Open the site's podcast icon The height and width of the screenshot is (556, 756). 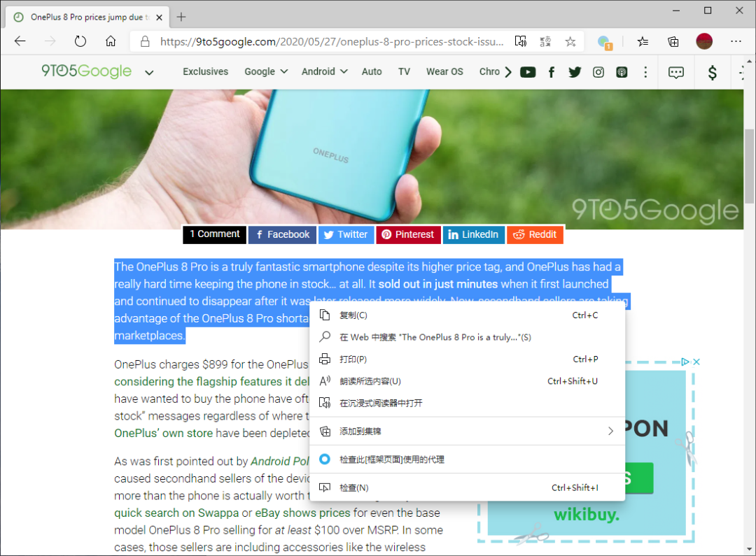[x=622, y=72]
